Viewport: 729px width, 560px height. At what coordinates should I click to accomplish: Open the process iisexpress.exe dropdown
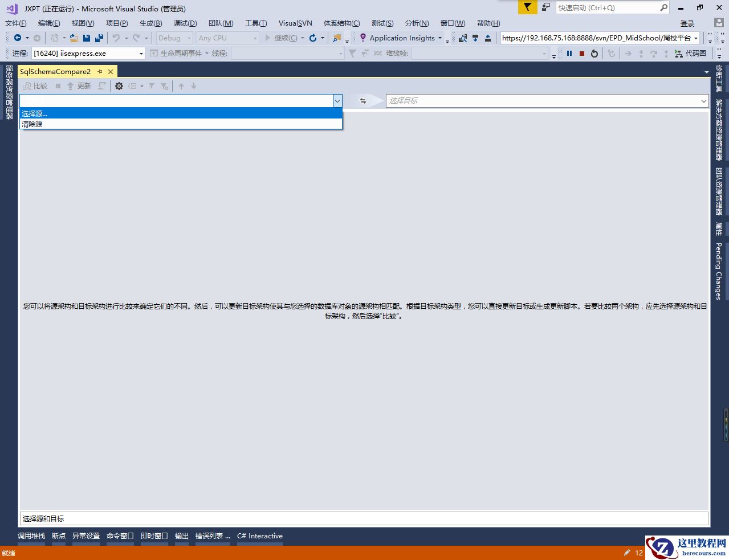(x=141, y=54)
